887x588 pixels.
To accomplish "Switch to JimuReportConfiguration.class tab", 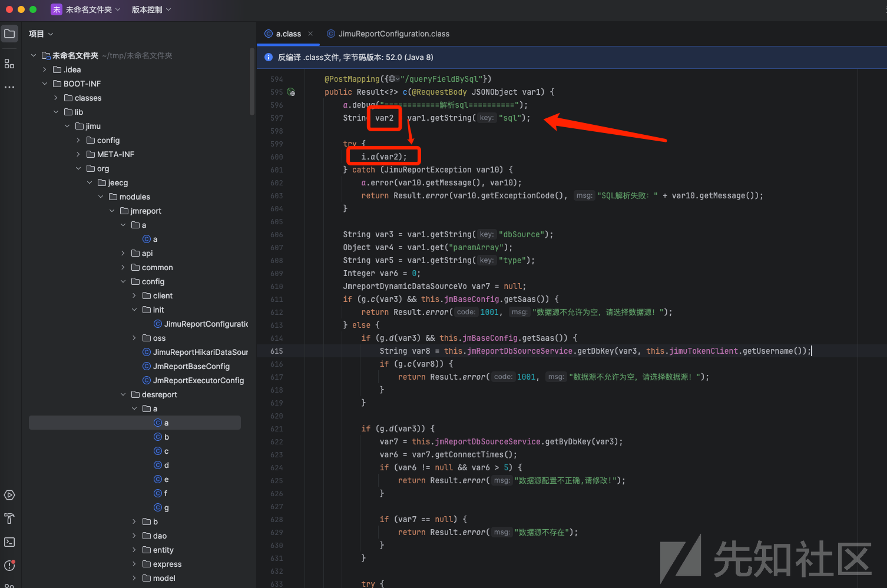I will pyautogui.click(x=393, y=34).
